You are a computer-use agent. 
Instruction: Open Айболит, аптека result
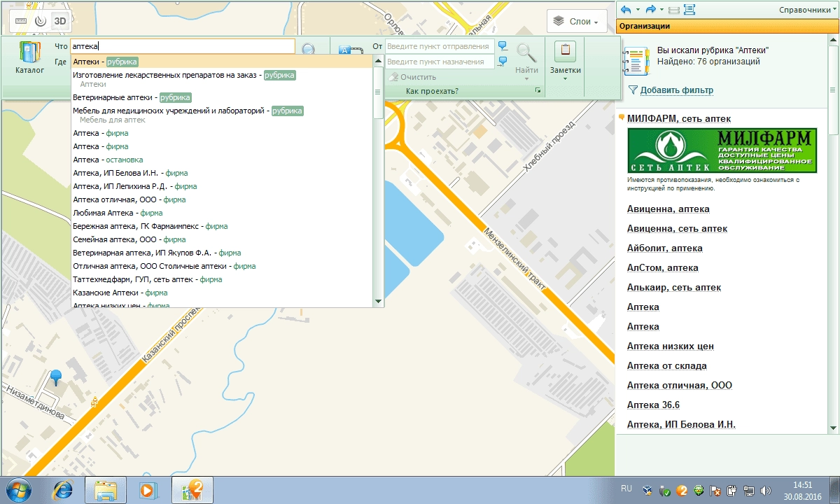(x=665, y=248)
